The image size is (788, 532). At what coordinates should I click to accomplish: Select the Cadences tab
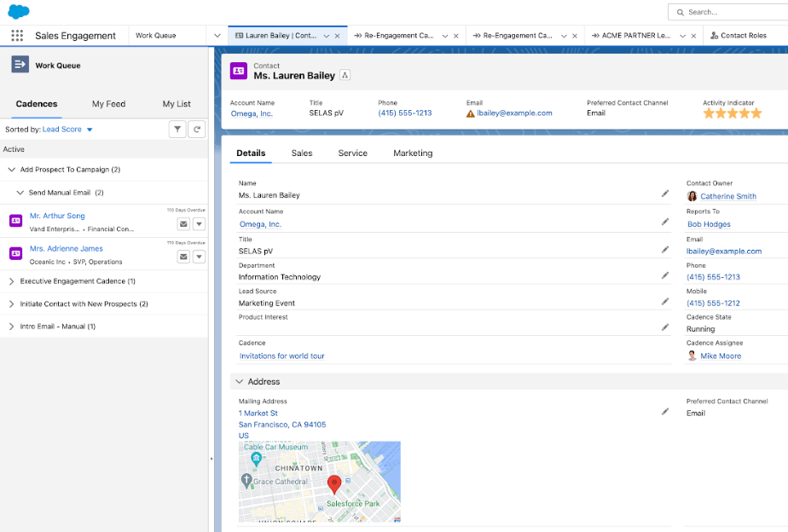[37, 104]
